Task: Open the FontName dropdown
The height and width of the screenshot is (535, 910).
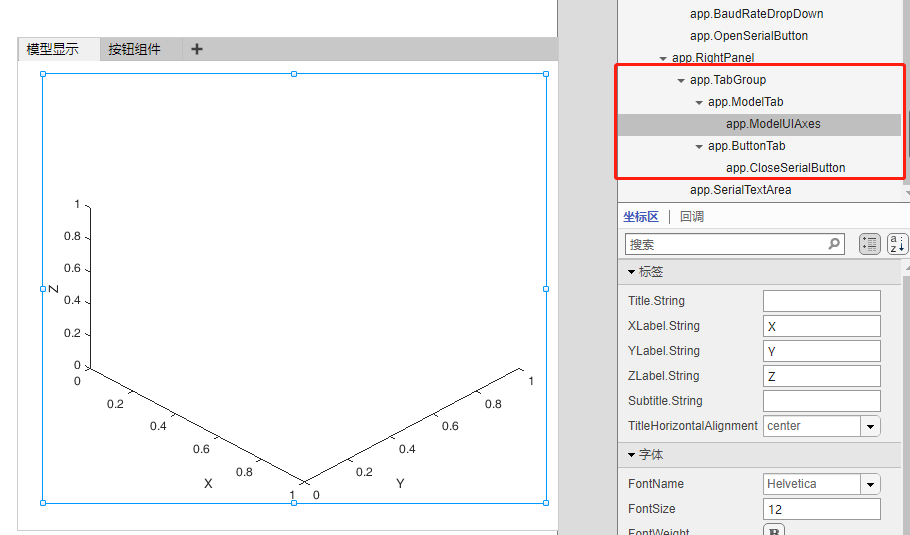Action: click(x=870, y=485)
